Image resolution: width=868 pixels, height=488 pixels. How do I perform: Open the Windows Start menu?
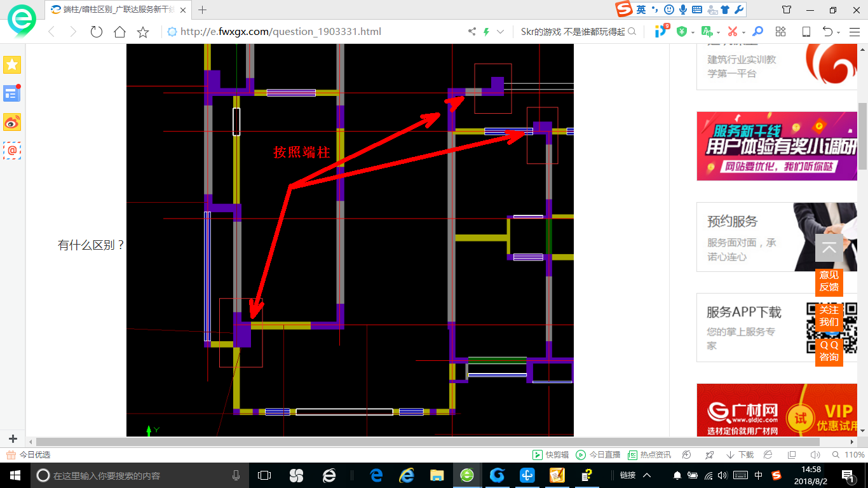coord(15,475)
